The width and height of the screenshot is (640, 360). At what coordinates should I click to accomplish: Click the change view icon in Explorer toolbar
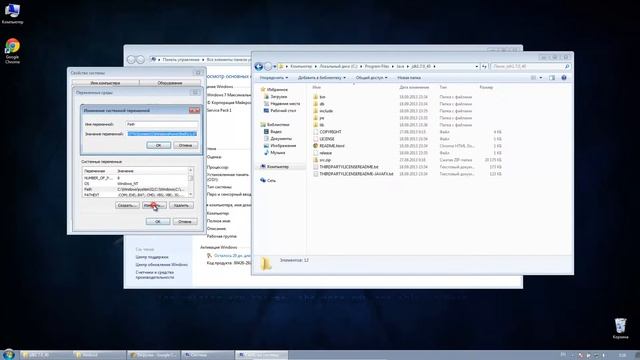tap(533, 78)
